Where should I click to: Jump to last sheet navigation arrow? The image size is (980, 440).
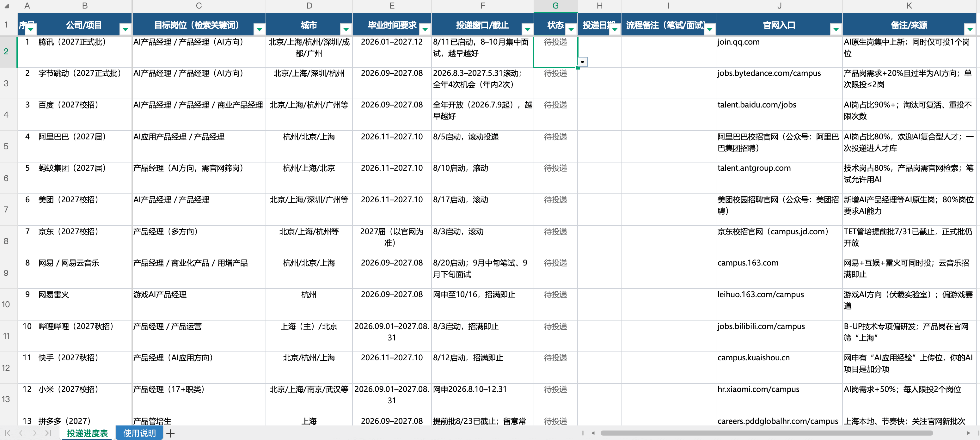pos(48,433)
